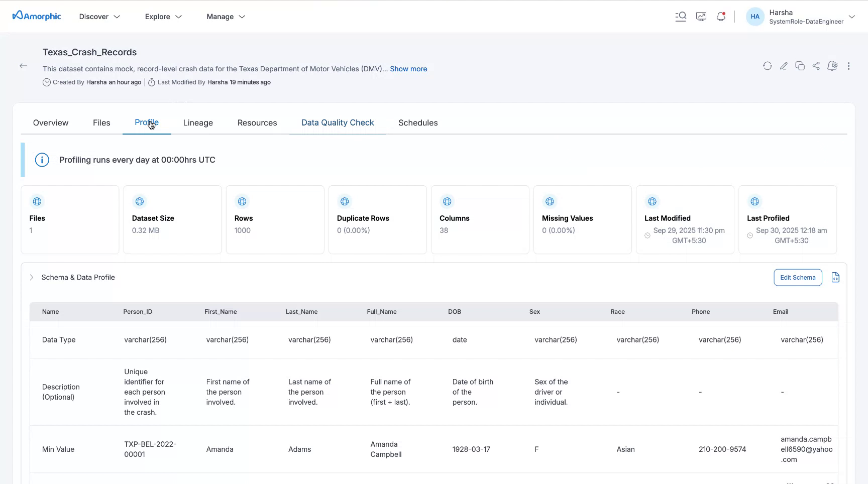Switch to the Lineage tab
This screenshot has width=868, height=484.
[x=198, y=123]
